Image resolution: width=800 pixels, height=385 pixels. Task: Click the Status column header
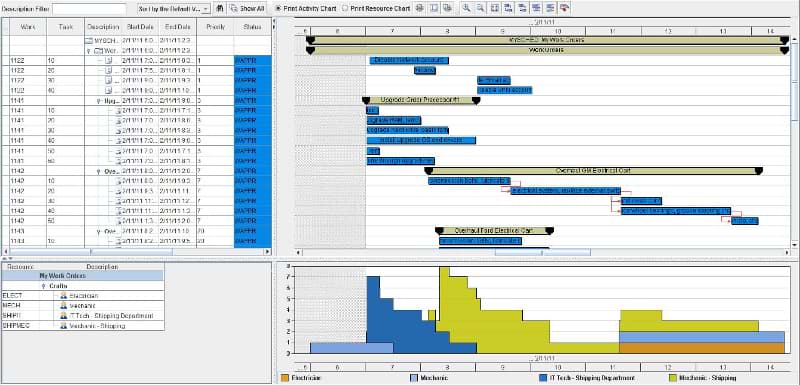click(x=253, y=27)
